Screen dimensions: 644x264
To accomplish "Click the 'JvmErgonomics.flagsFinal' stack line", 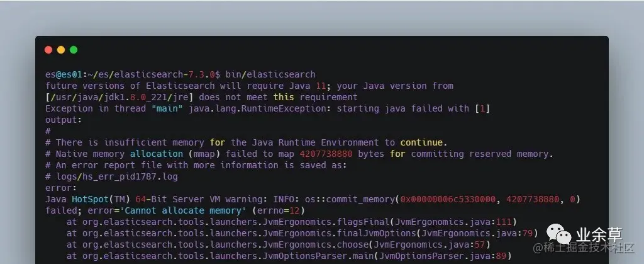I will (291, 222).
